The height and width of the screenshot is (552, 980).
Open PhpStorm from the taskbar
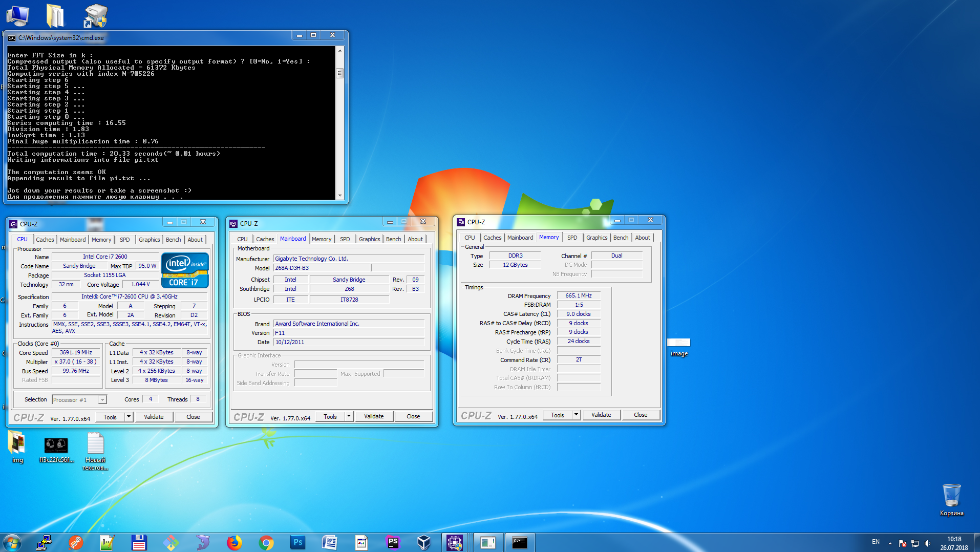click(393, 542)
